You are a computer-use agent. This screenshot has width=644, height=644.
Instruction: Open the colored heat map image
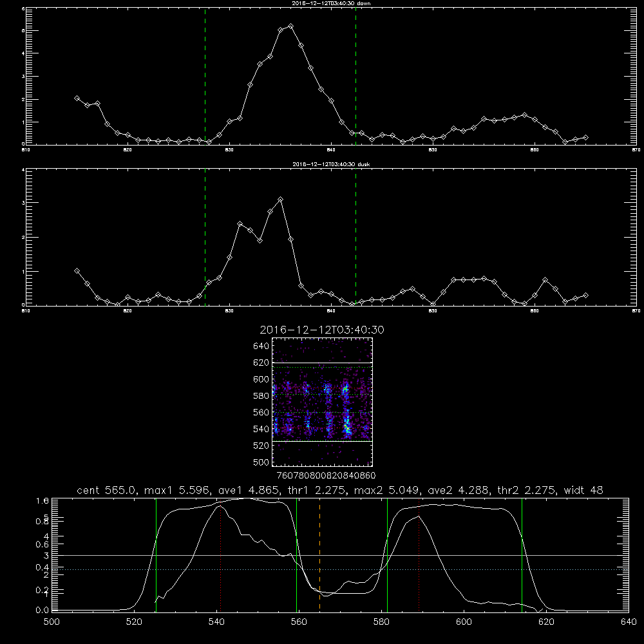coord(323,402)
